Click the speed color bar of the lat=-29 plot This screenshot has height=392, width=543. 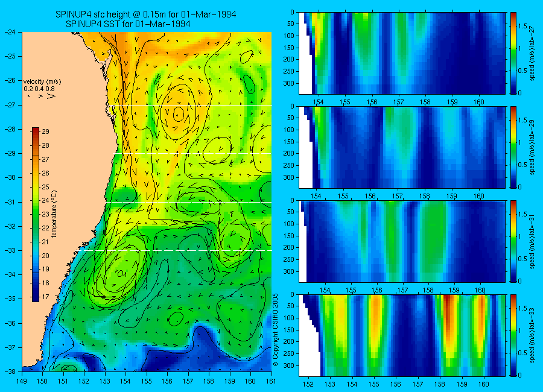coord(513,148)
